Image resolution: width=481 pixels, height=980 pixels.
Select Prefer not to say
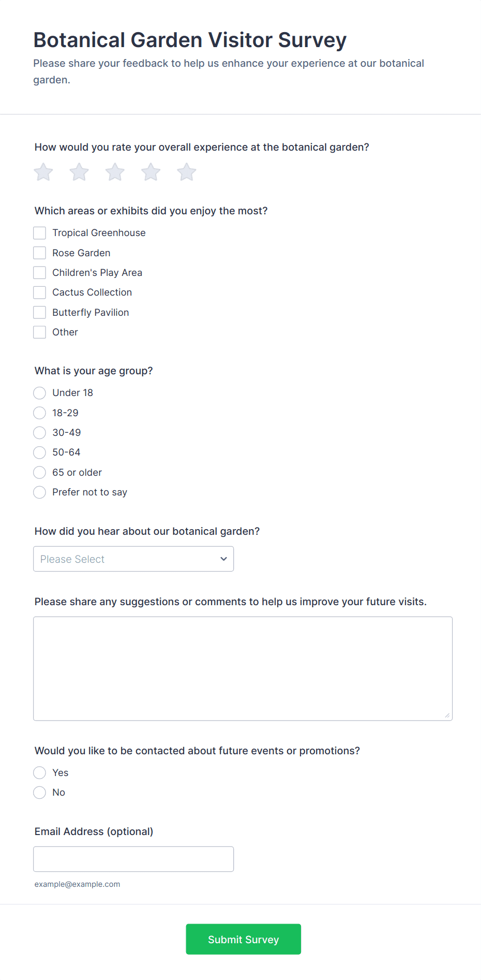[39, 492]
